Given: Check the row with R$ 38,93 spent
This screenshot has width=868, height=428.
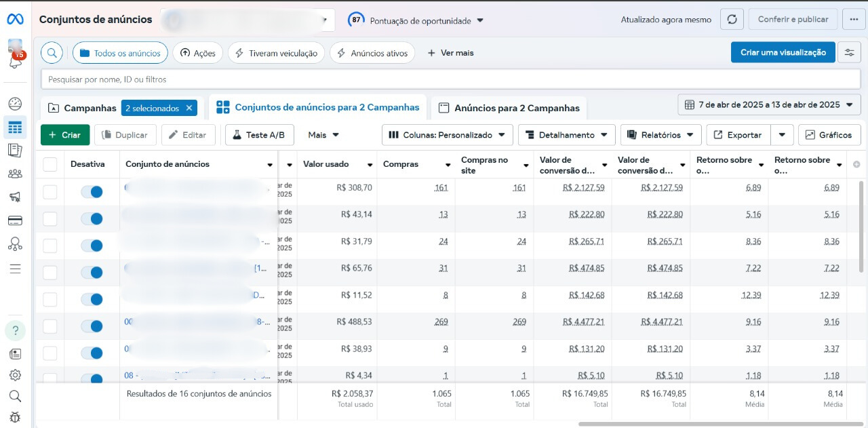Looking at the screenshot, I should (50, 353).
